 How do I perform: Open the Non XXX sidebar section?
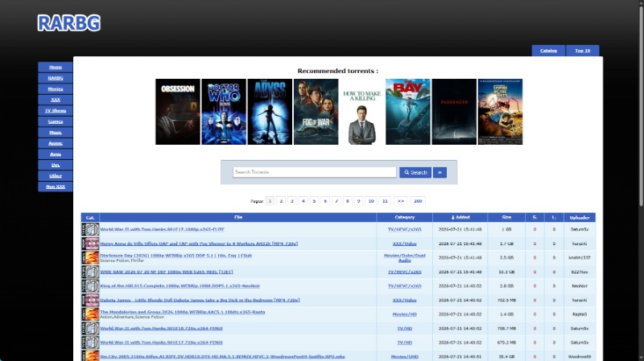tap(56, 187)
